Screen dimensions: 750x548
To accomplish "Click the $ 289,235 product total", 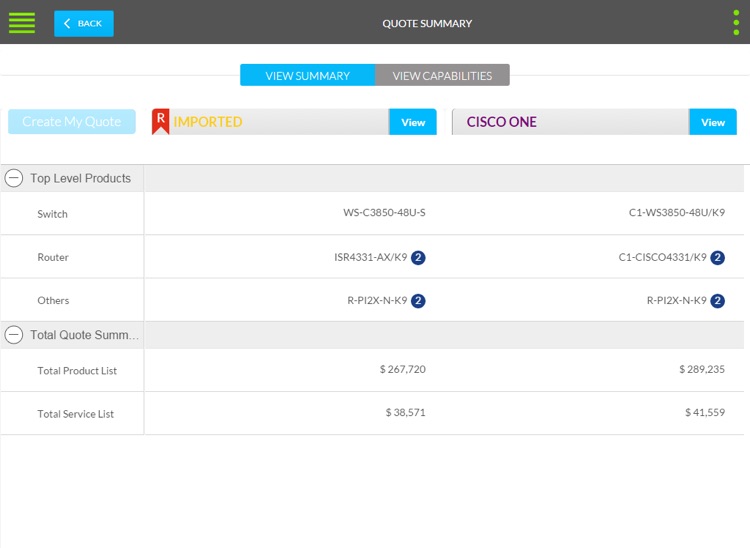I will pyautogui.click(x=702, y=369).
